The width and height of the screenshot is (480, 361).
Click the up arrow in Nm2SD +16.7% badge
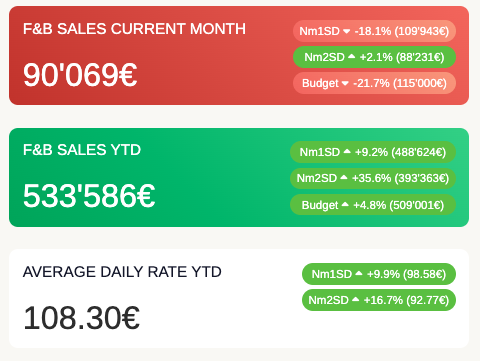tap(356, 299)
